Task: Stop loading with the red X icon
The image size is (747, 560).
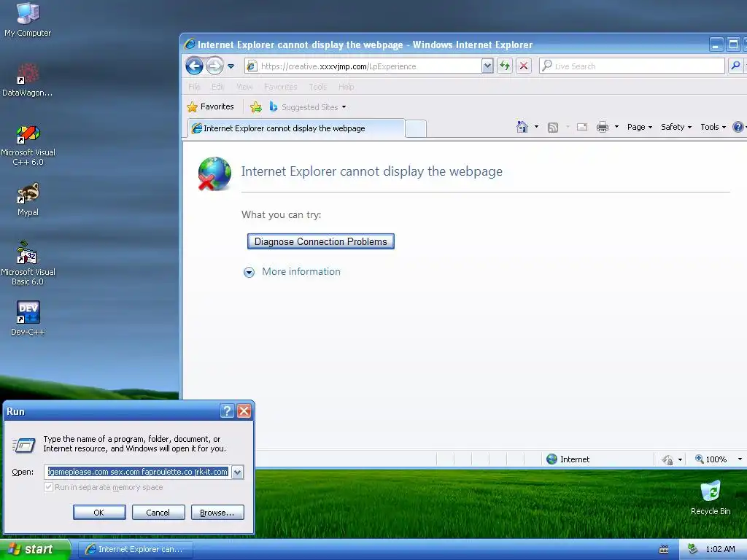Action: [524, 66]
